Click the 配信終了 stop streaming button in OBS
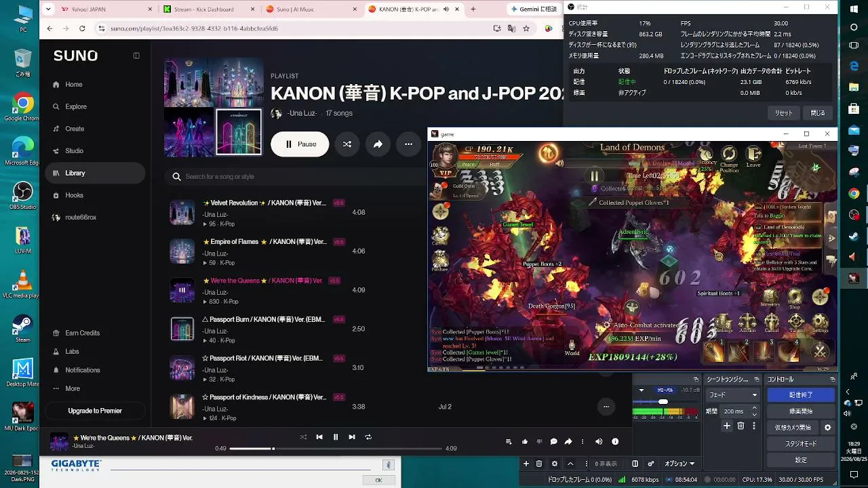 [x=801, y=394]
